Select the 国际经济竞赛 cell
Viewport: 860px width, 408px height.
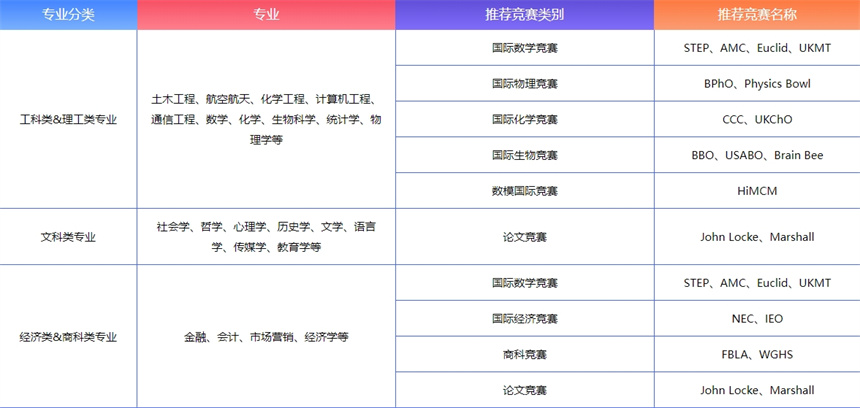click(524, 319)
